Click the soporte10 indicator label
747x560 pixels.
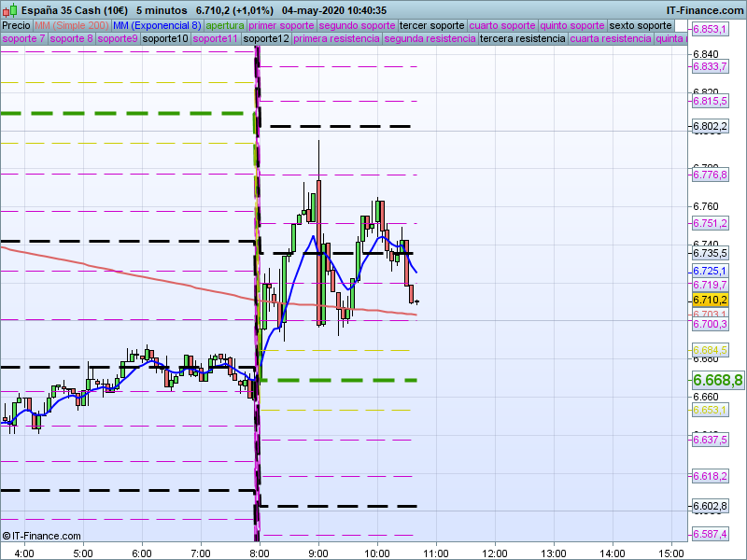164,39
